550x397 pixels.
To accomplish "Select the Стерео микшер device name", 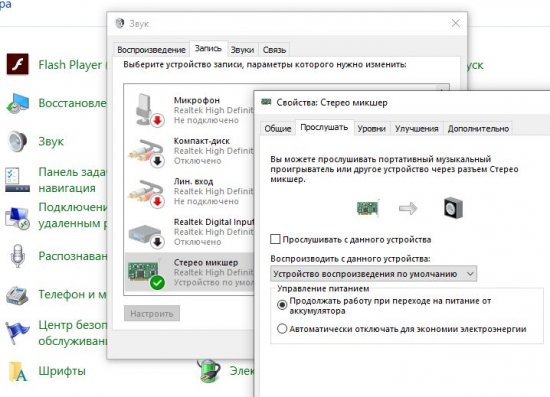I will click(x=206, y=262).
